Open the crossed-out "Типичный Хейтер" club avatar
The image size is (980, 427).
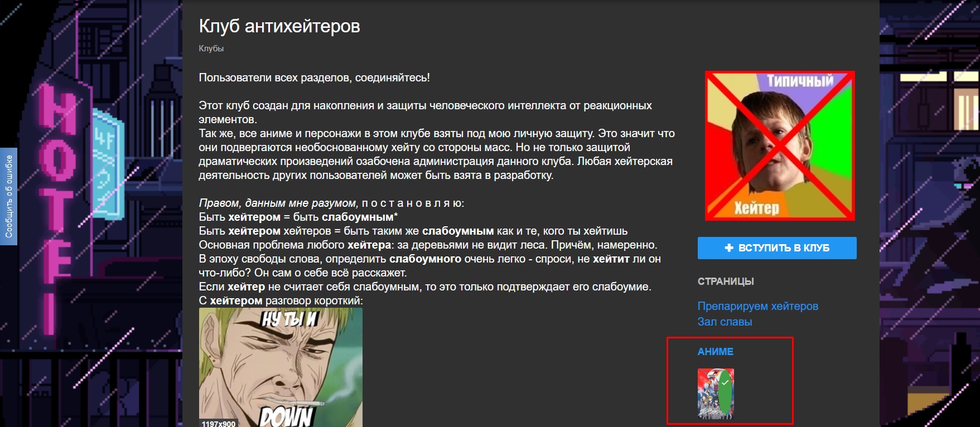click(x=780, y=145)
